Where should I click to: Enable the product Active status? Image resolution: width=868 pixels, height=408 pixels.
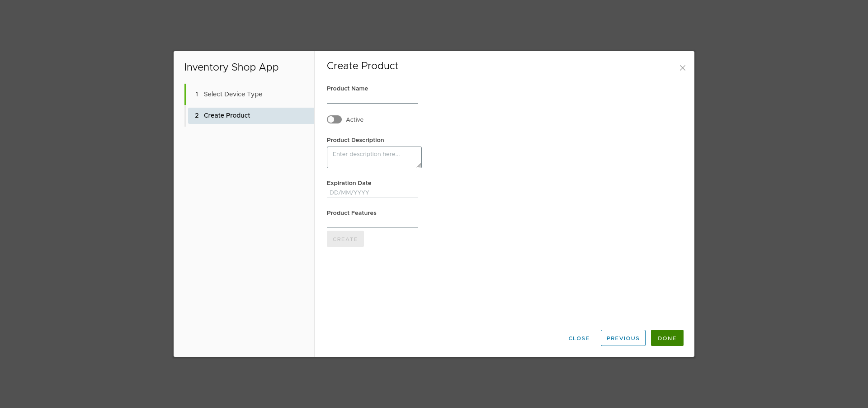point(334,119)
